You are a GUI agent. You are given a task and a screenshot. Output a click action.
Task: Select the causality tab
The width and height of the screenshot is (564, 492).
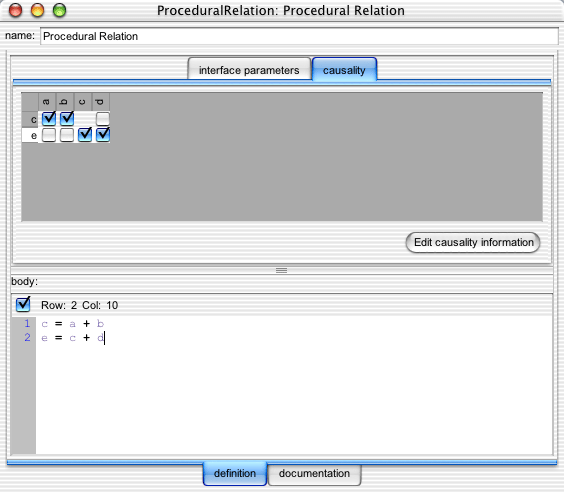coord(344,69)
